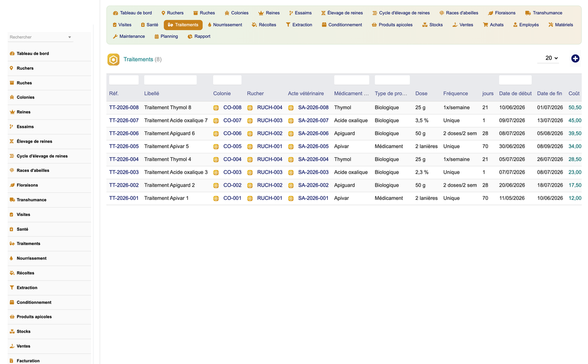Click sidebar Extraction funnel icon
The image size is (588, 364).
[x=12, y=288]
